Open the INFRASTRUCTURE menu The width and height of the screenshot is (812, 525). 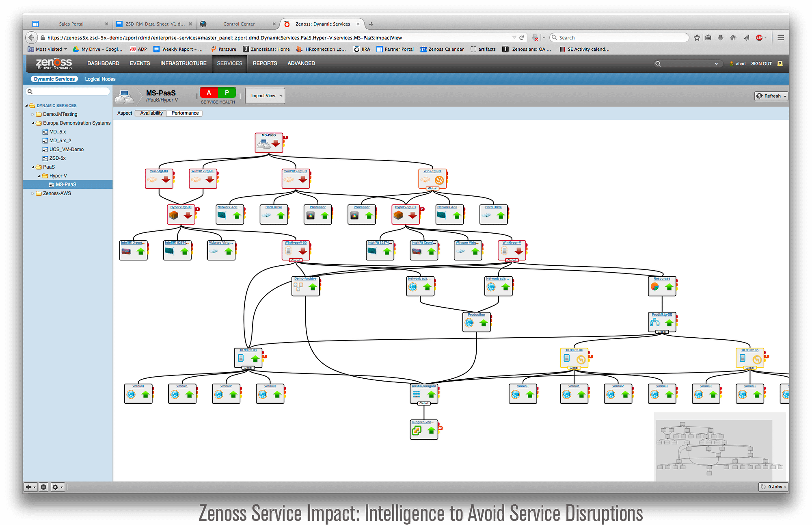[183, 63]
